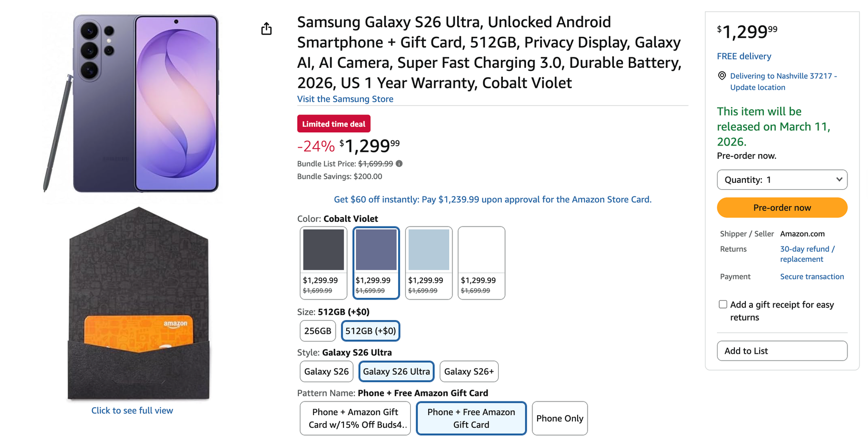The image size is (868, 443).
Task: Click the location pin icon for delivery address
Action: click(721, 76)
